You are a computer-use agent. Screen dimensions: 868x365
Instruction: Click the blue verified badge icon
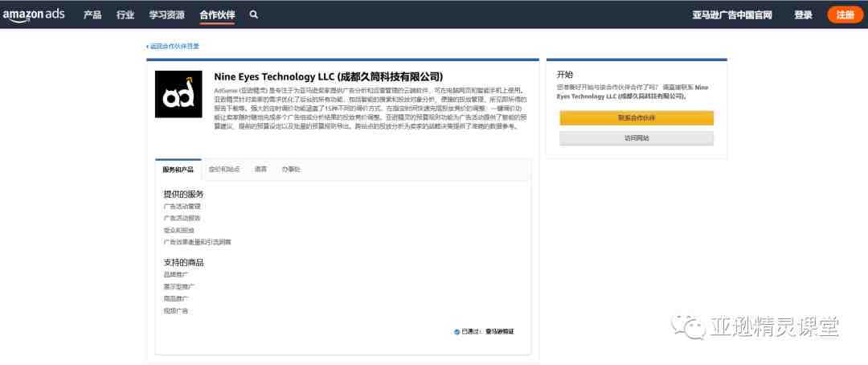pos(457,332)
